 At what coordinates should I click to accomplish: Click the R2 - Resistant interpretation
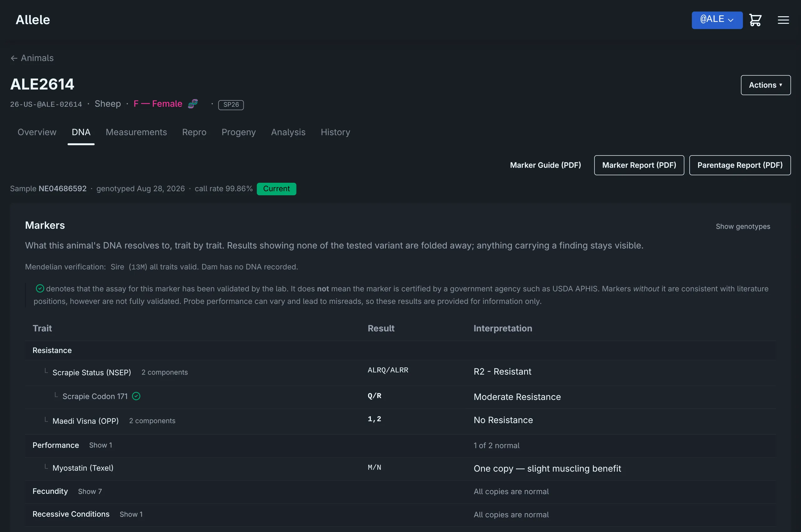click(502, 371)
